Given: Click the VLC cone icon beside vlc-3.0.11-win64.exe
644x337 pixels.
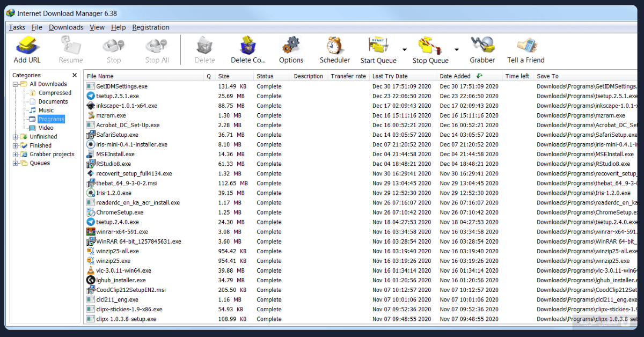Looking at the screenshot, I should 91,270.
